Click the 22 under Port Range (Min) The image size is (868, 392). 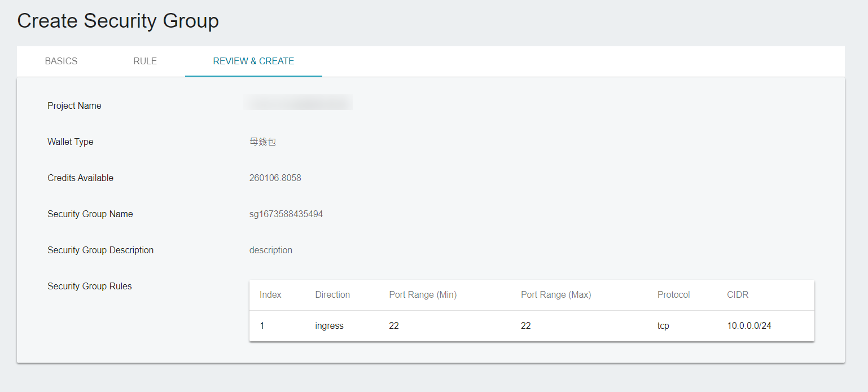pos(394,325)
